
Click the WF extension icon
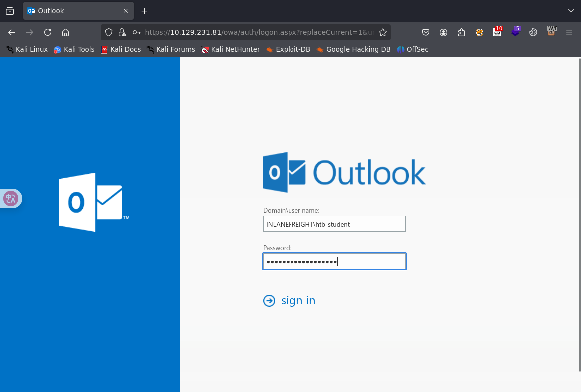point(552,31)
